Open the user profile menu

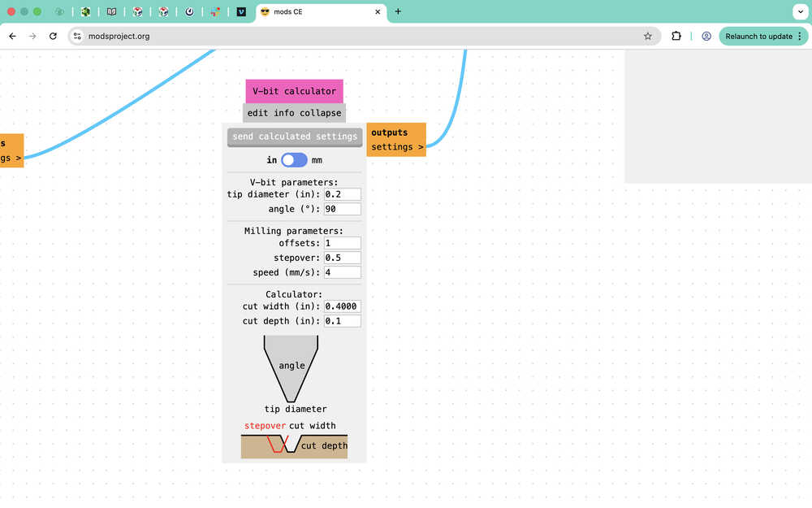[706, 37]
